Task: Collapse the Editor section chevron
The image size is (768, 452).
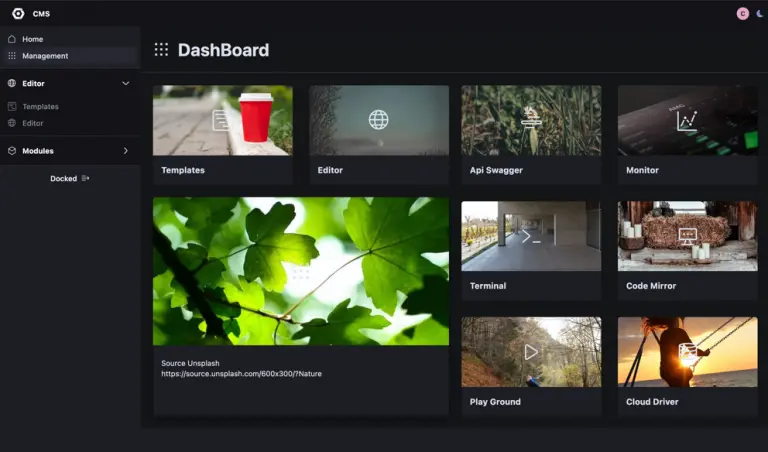Action: (125, 83)
